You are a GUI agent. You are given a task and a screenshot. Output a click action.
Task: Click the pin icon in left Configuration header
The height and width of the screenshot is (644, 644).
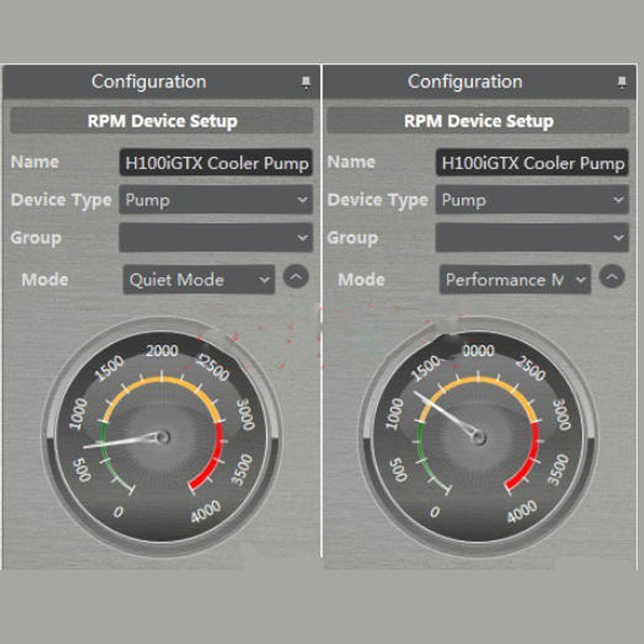(305, 82)
